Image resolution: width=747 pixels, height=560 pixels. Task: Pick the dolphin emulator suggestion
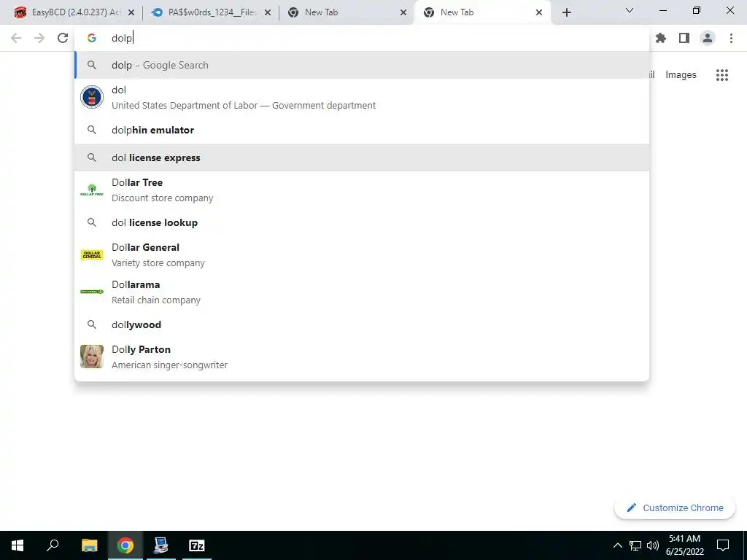pos(362,130)
